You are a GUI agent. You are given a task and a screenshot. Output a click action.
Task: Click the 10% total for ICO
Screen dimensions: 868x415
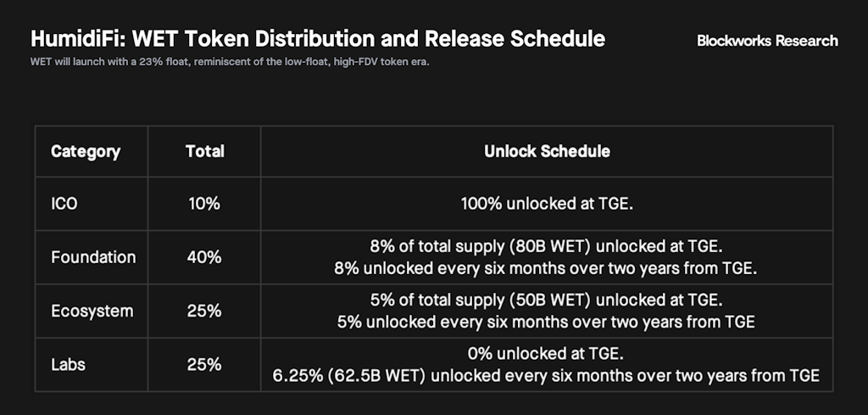point(204,204)
